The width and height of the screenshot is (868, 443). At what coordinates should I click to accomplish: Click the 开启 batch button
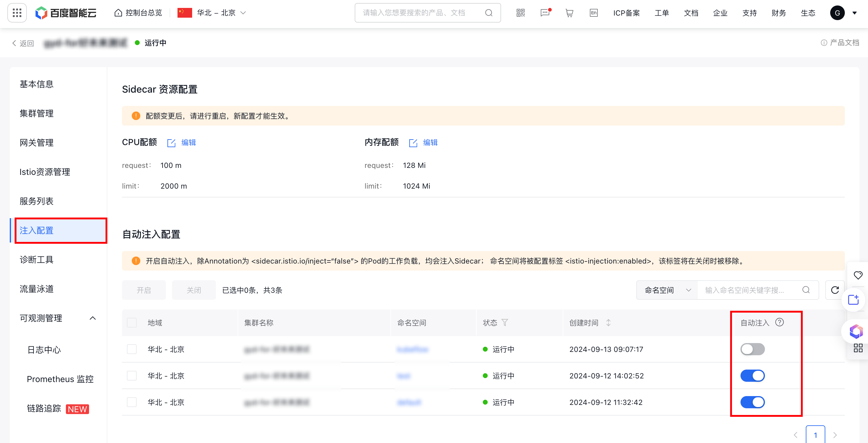pyautogui.click(x=144, y=290)
